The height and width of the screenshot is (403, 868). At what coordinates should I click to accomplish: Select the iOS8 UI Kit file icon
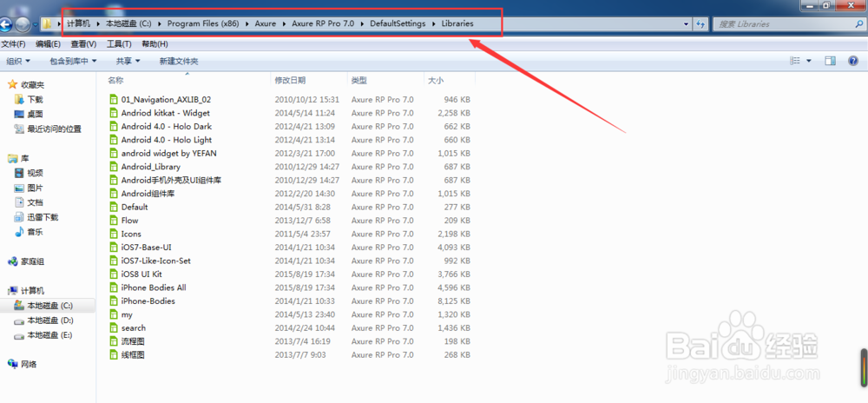115,274
